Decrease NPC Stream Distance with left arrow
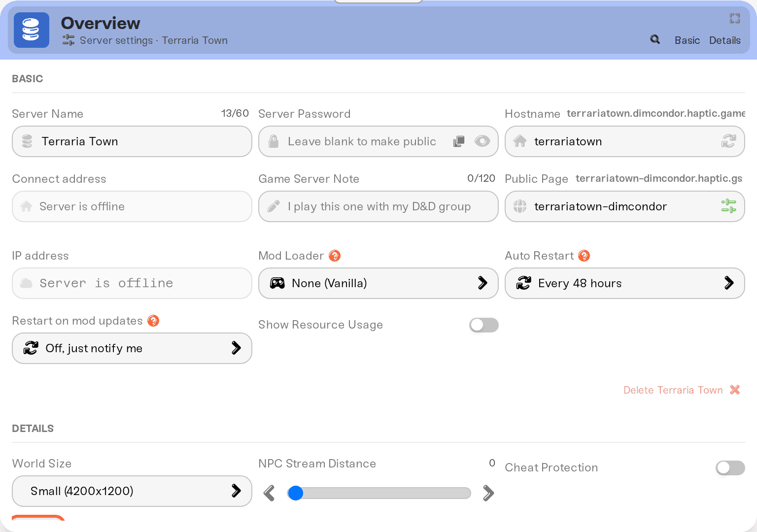 269,493
